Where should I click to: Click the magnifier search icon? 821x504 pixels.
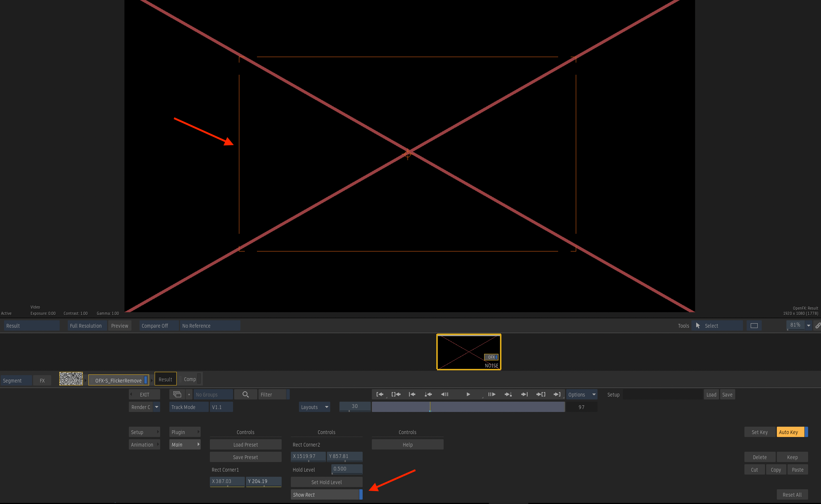(246, 394)
